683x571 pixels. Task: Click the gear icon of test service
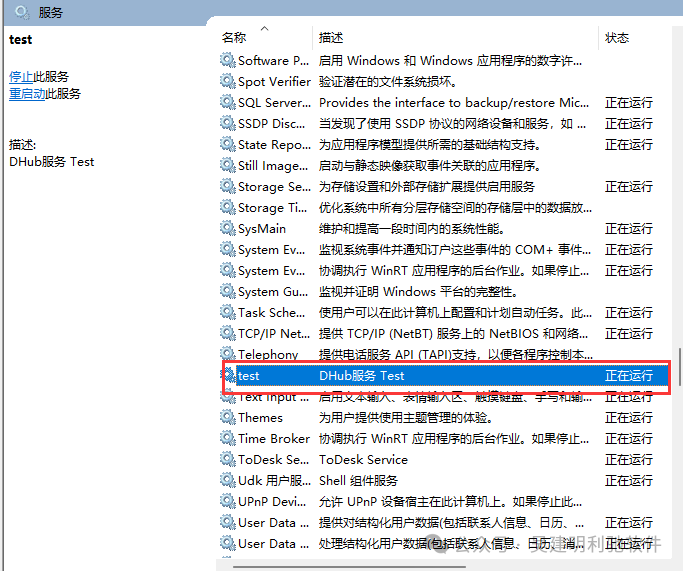[x=227, y=375]
